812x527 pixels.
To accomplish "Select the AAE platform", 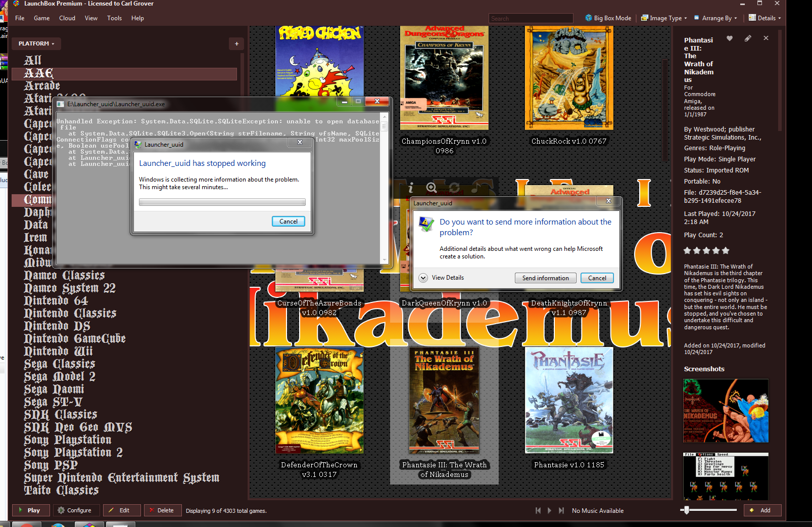I will (x=124, y=74).
